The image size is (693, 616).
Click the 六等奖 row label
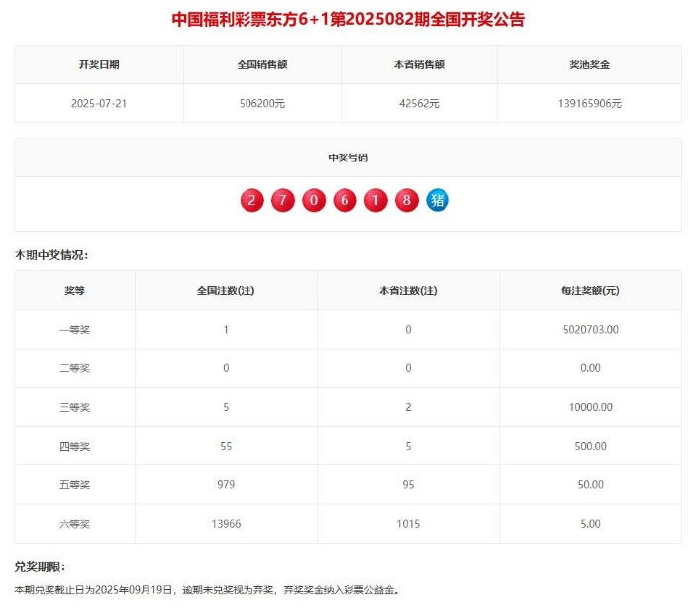point(74,524)
